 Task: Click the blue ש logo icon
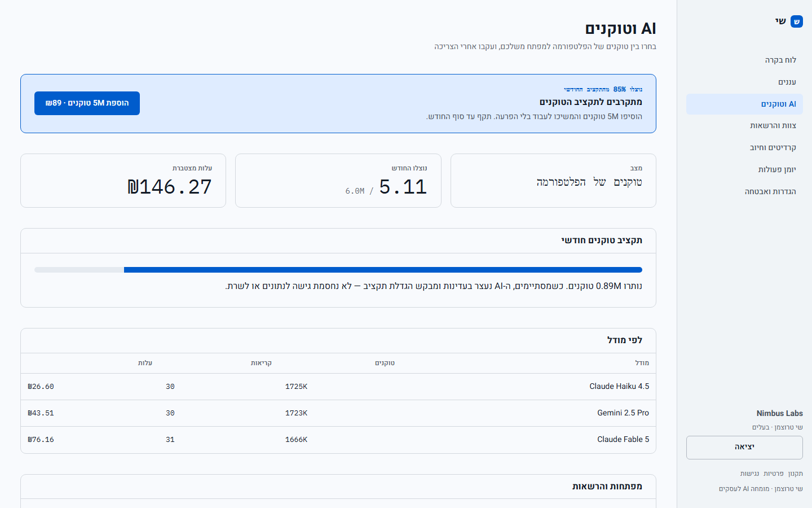coord(796,21)
